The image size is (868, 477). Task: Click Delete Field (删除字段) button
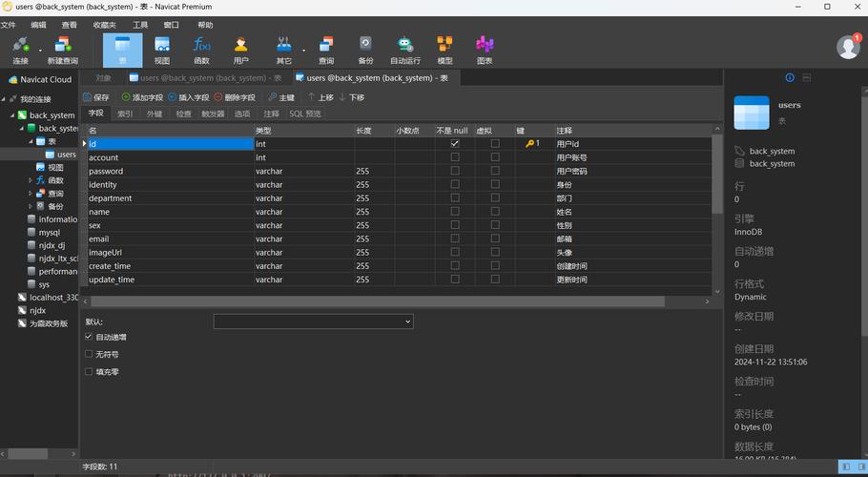click(x=235, y=97)
